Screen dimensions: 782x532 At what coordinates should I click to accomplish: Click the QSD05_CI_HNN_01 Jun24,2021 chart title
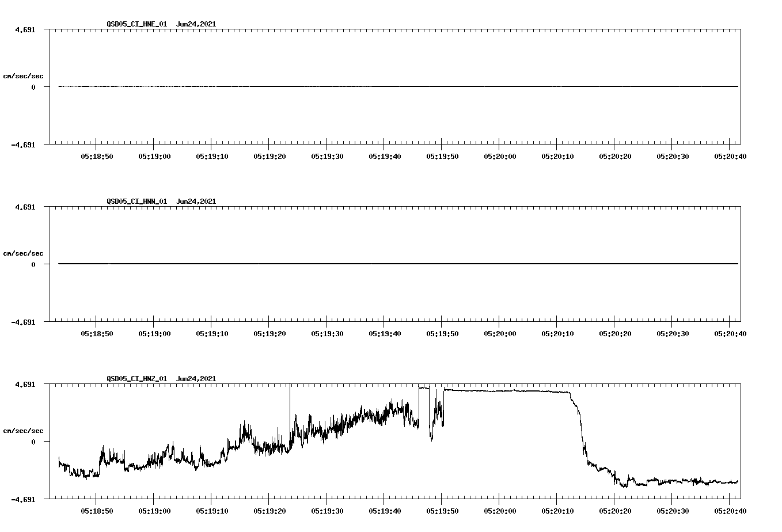coord(161,202)
